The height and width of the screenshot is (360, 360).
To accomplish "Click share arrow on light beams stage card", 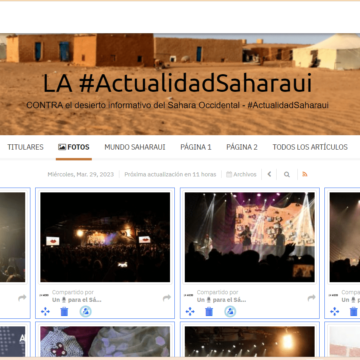I will (x=311, y=298).
